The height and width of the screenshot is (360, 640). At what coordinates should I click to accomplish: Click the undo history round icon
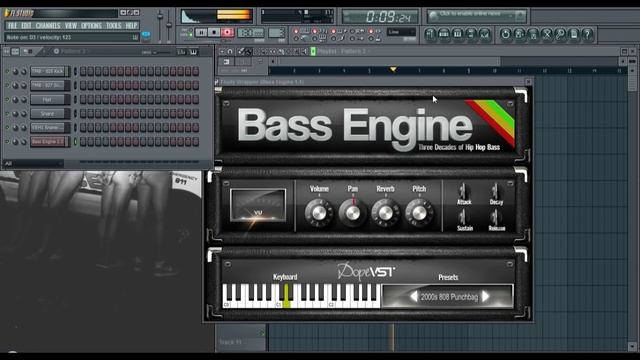click(x=505, y=34)
